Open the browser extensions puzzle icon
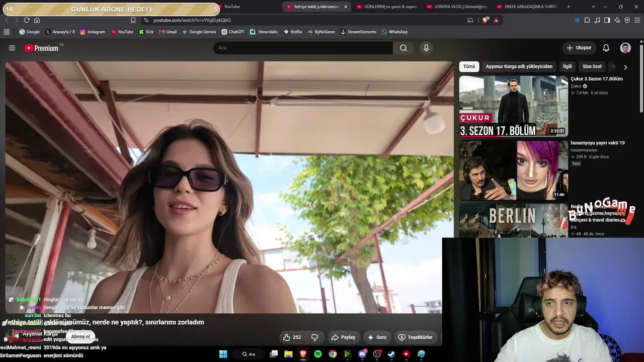 pyautogui.click(x=587, y=20)
